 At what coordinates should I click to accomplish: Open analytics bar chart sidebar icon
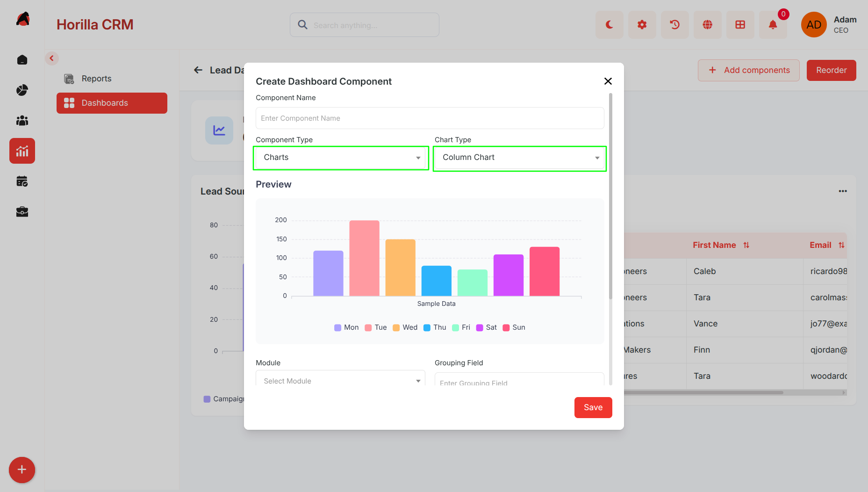coord(22,151)
